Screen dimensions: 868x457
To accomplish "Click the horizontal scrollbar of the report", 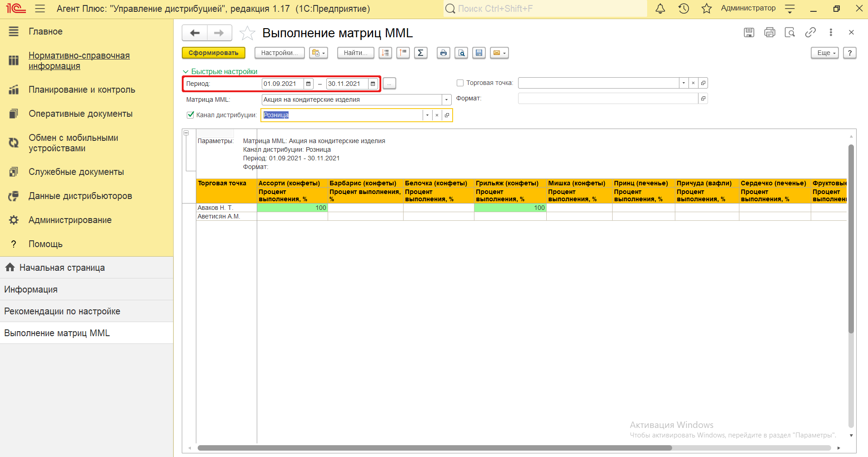I will pyautogui.click(x=434, y=448).
